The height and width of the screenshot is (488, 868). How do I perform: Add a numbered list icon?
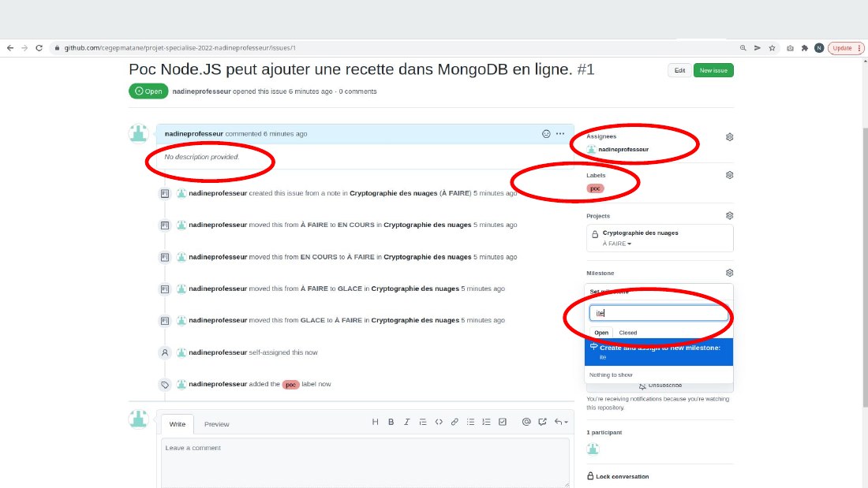[x=487, y=422]
